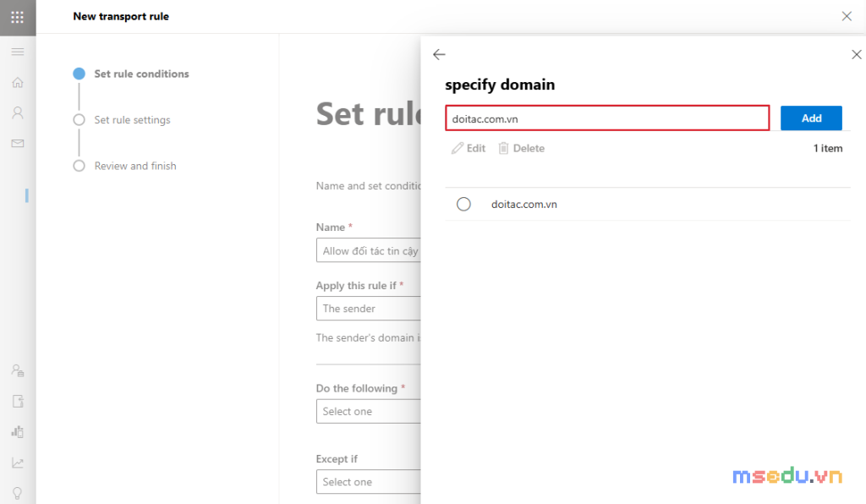Open the app launcher waffle icon
866x504 pixels.
click(18, 17)
